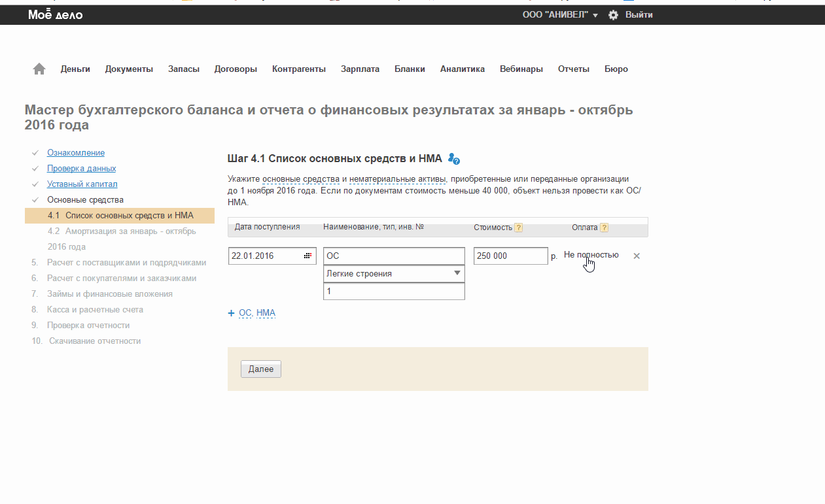Select the Основные средства step
The width and height of the screenshot is (825, 504).
coord(85,199)
